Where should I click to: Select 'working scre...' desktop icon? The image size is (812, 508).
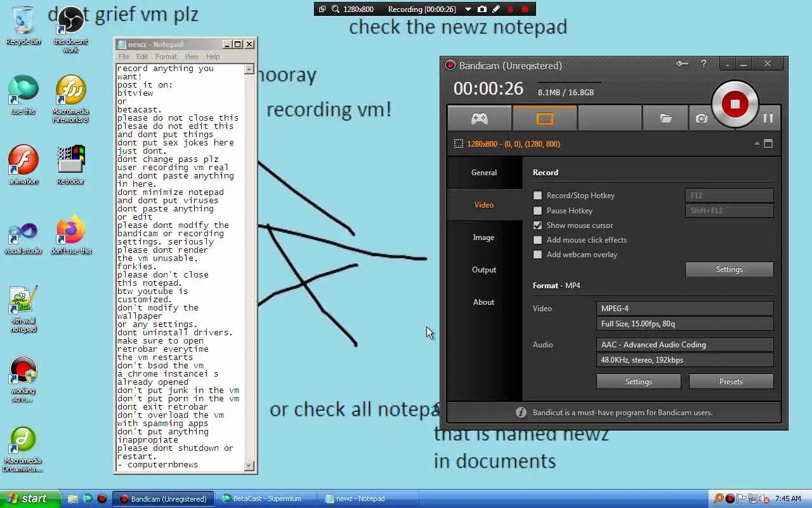point(23,378)
